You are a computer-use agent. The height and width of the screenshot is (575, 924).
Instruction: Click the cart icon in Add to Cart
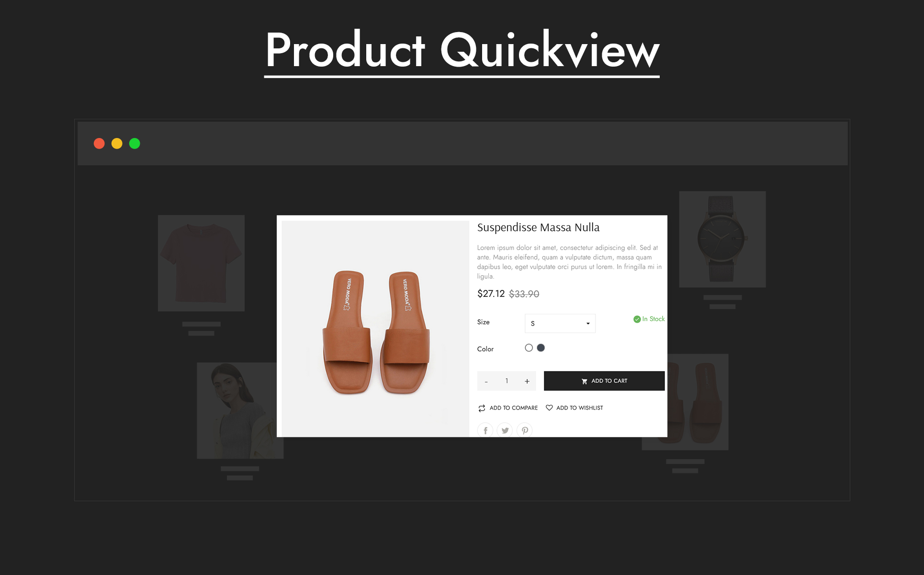[x=584, y=381]
